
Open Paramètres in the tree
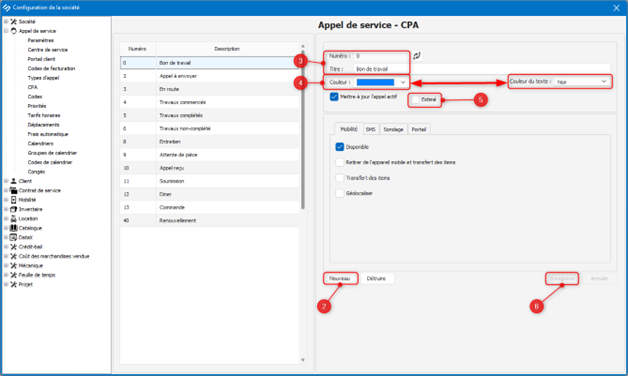coord(40,40)
